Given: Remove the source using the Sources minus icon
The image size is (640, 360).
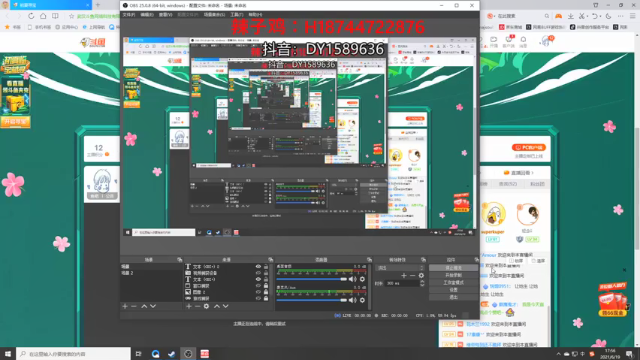Looking at the screenshot, I should (197, 306).
